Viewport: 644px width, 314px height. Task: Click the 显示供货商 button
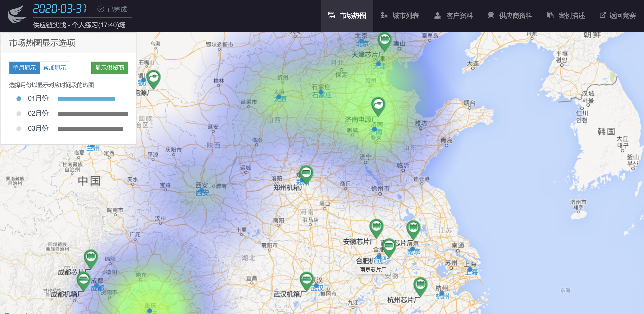pos(109,68)
